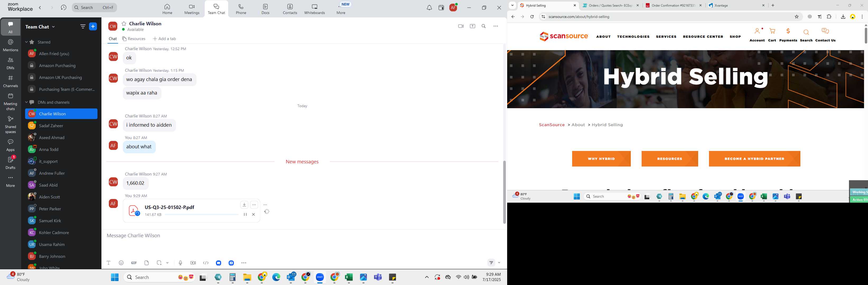This screenshot has width=868, height=285.
Task: Click the BECOME A HYBRID PARTNER button
Action: click(x=754, y=159)
